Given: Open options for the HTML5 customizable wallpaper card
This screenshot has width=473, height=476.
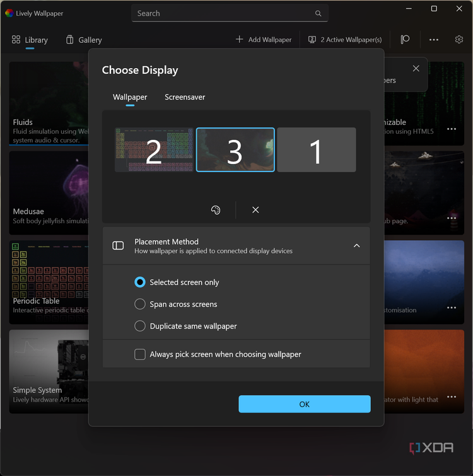Looking at the screenshot, I should [452, 129].
